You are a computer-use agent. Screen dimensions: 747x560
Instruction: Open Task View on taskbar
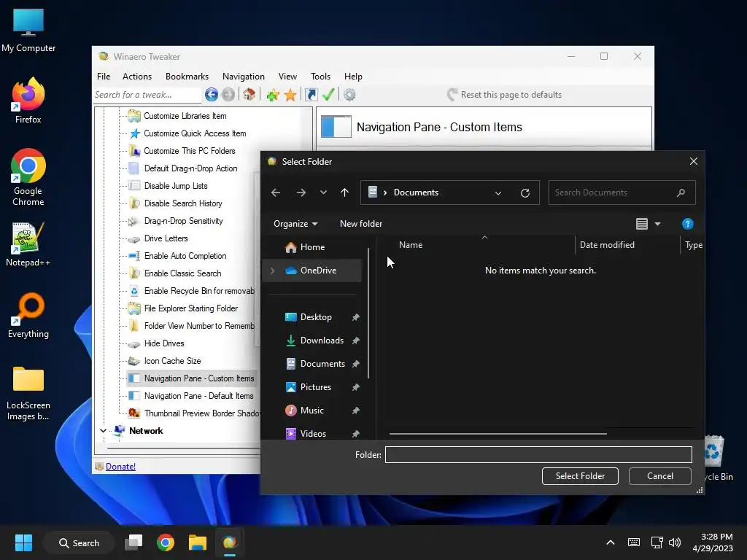(133, 542)
